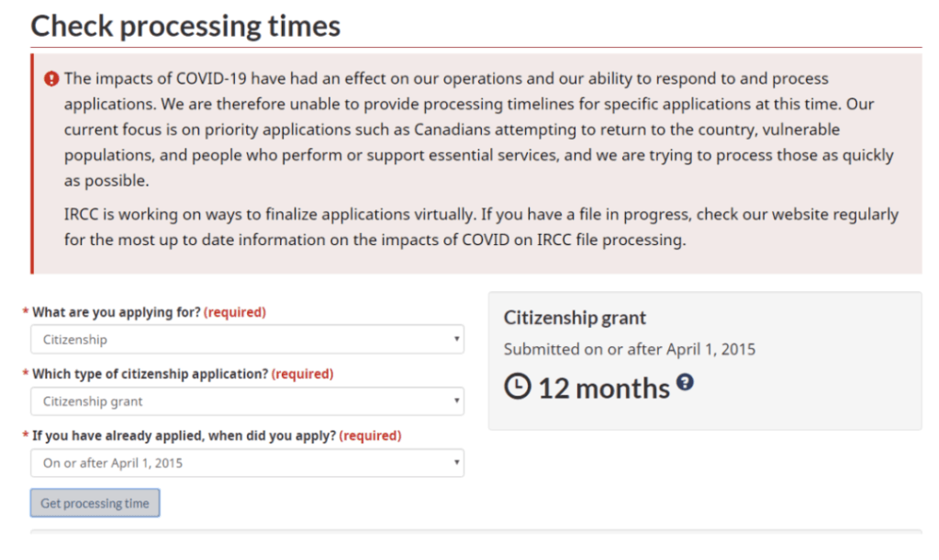Select the 'Citizenship grant' result heading

tap(575, 319)
